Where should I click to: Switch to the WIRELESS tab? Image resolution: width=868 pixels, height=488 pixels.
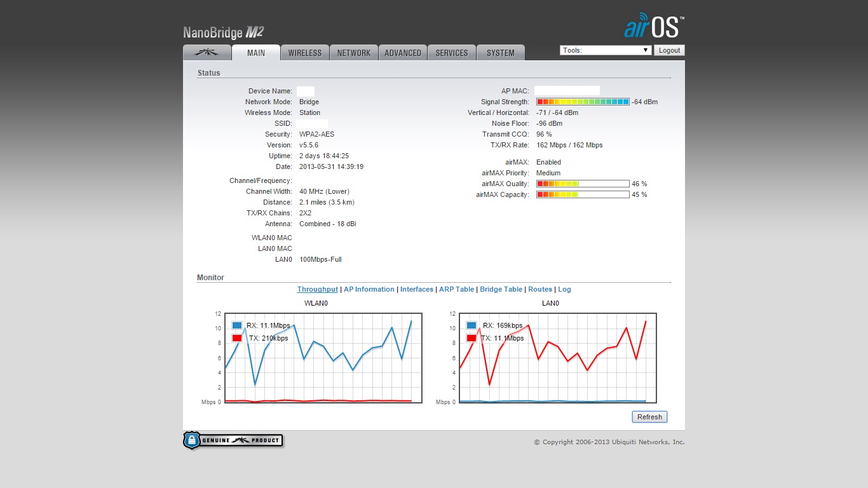tap(305, 53)
